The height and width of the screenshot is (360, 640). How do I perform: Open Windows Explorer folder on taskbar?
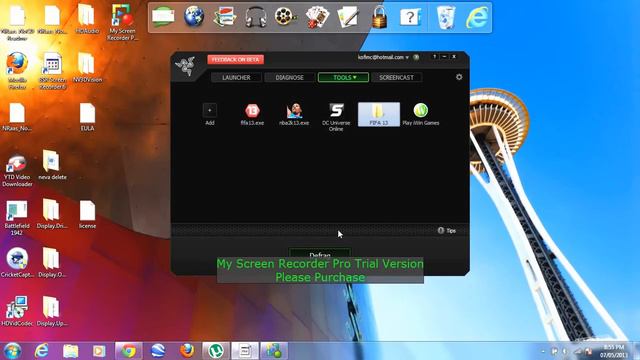(x=71, y=351)
